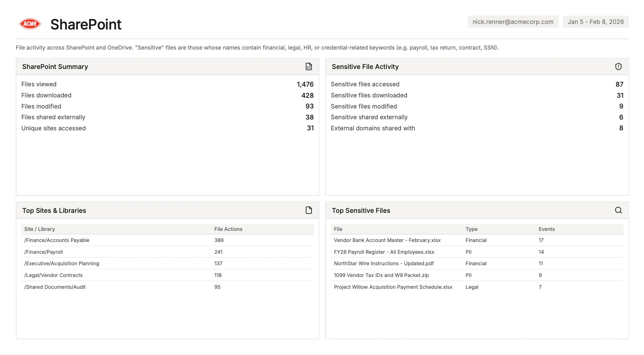Click the SharePoint Summary document icon
Screen dimensions: 644x355
tap(308, 67)
